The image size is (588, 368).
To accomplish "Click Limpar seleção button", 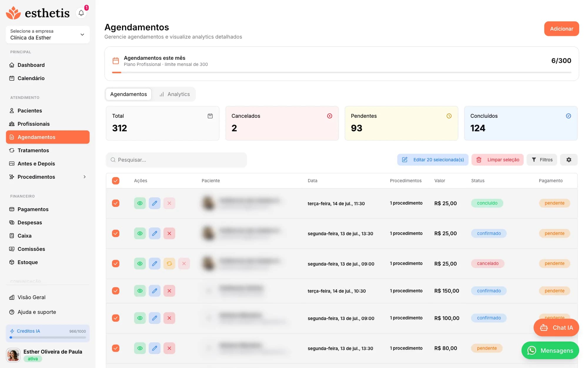I will point(497,160).
